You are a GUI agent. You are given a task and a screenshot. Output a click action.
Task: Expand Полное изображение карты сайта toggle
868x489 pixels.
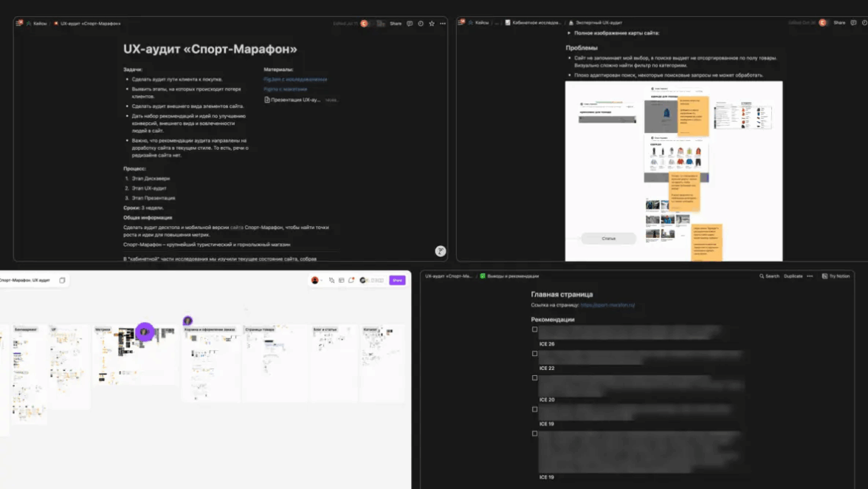point(569,33)
